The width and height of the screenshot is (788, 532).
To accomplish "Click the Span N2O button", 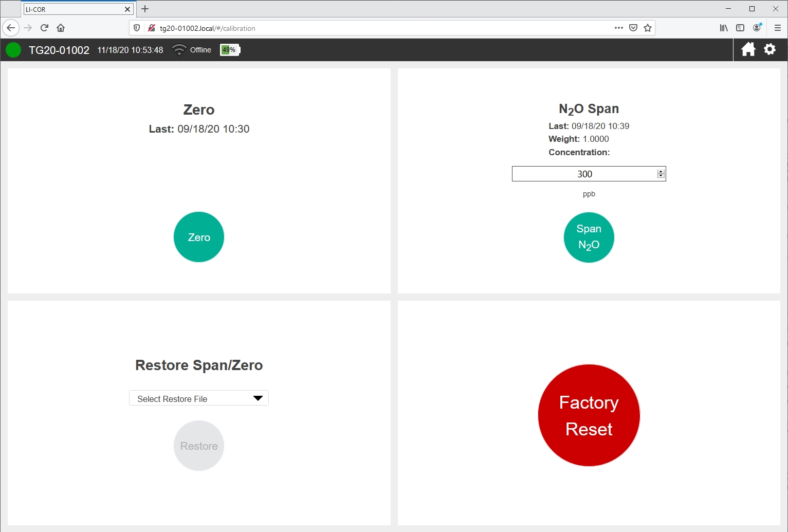I will coord(589,237).
